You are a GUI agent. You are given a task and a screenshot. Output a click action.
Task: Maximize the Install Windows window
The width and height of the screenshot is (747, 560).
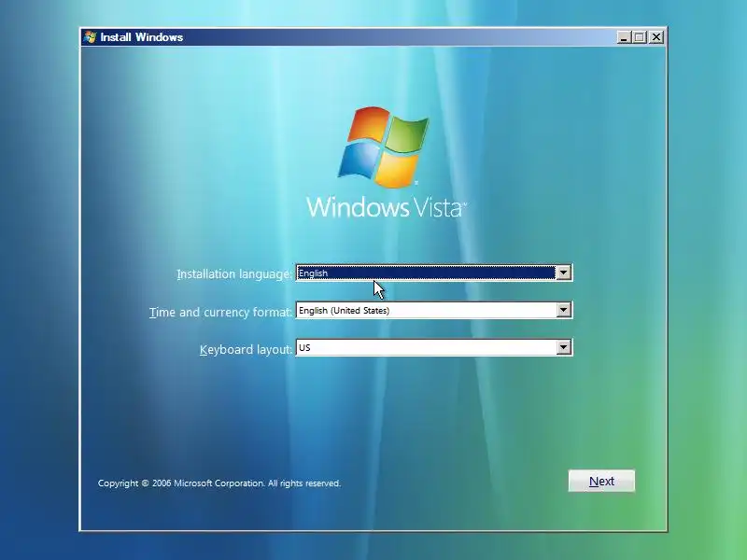pyautogui.click(x=640, y=37)
